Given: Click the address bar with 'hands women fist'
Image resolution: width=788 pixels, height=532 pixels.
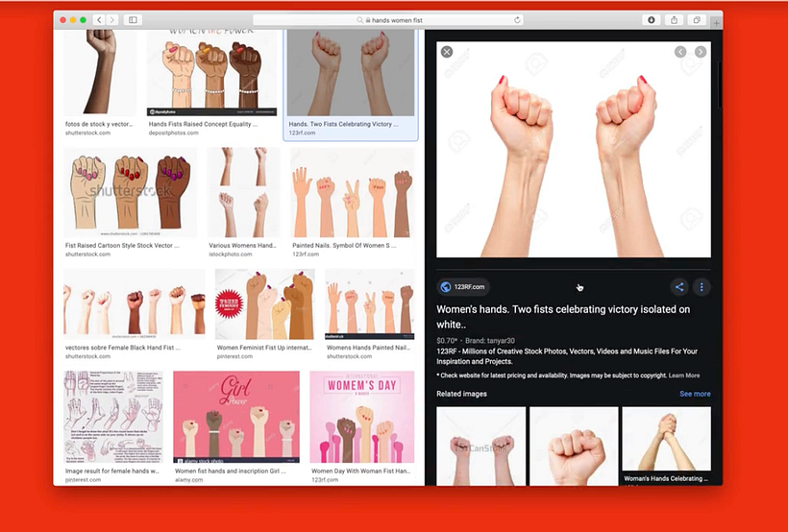Looking at the screenshot, I should pos(389,19).
